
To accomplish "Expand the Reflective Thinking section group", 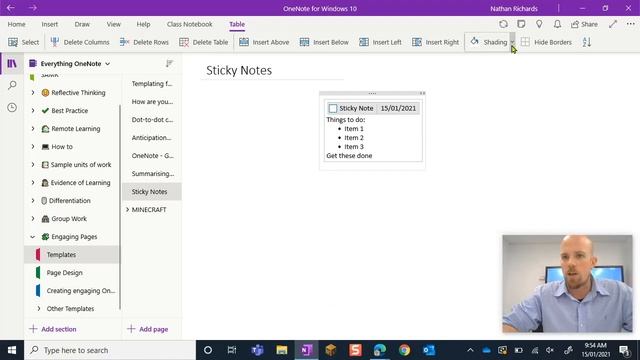I will tap(33, 93).
